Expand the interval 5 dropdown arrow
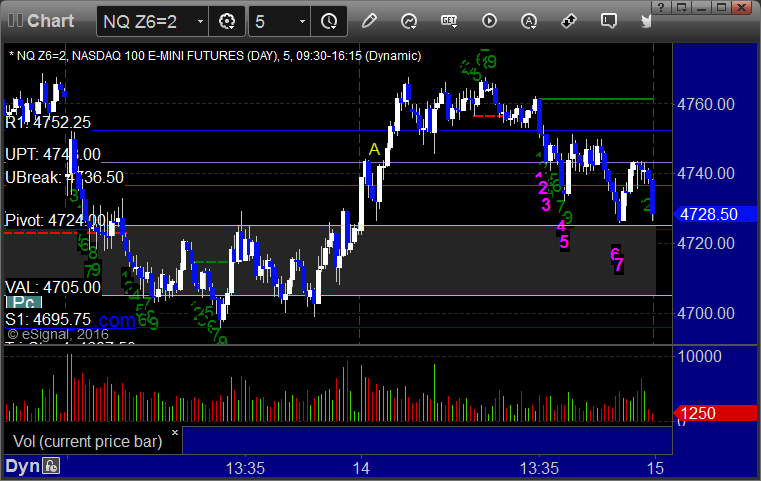This screenshot has height=481, width=761. tap(302, 21)
